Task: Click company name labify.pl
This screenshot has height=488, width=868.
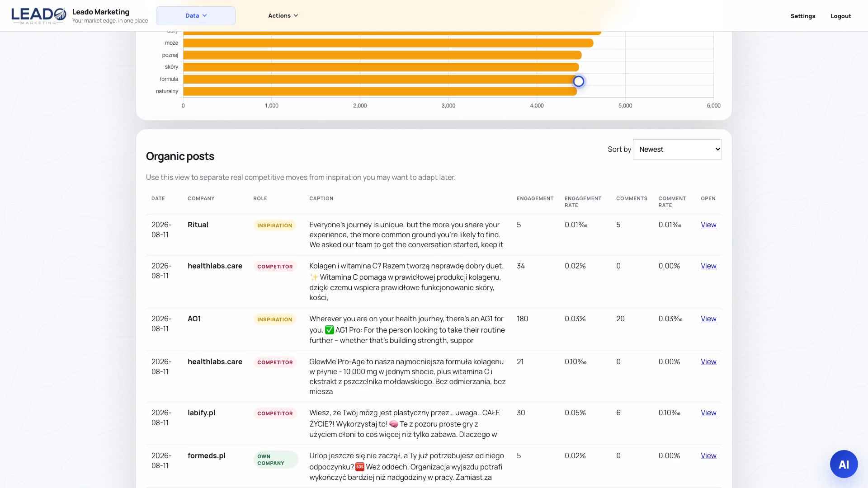Action: point(201,413)
